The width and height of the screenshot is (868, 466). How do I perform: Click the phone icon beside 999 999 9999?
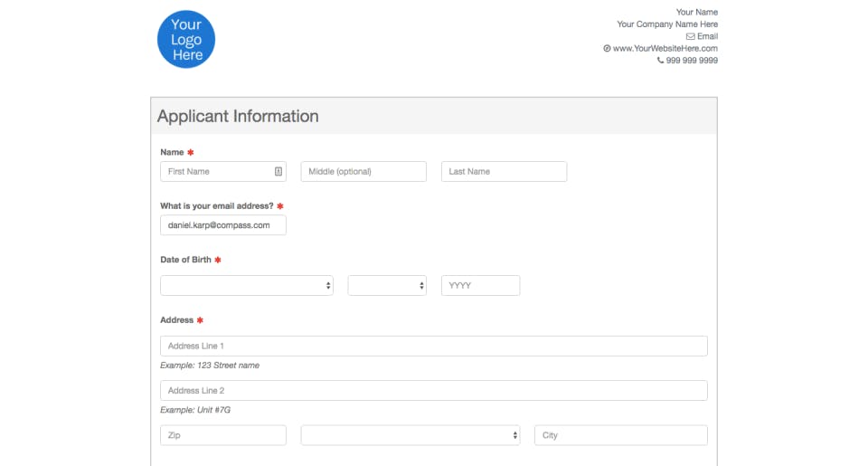pos(660,61)
